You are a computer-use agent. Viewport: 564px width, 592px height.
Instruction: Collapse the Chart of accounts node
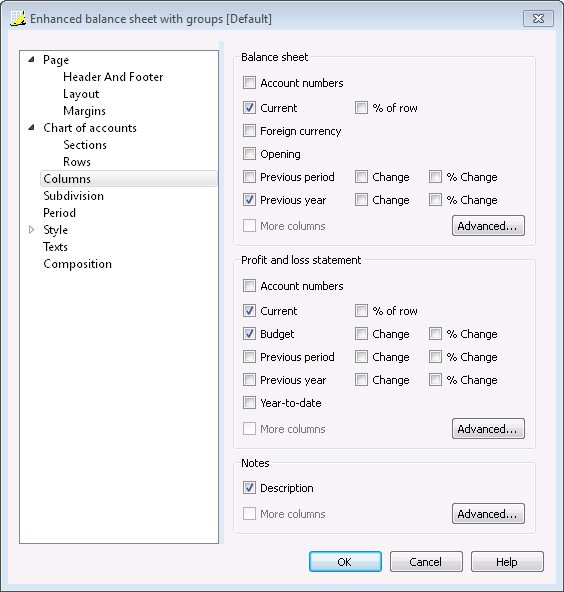32,128
